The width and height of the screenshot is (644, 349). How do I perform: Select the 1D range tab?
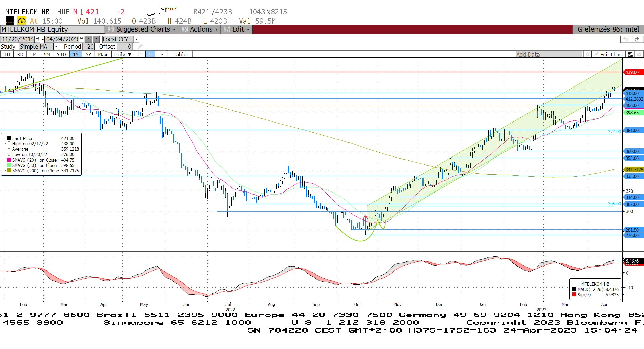tap(7, 54)
